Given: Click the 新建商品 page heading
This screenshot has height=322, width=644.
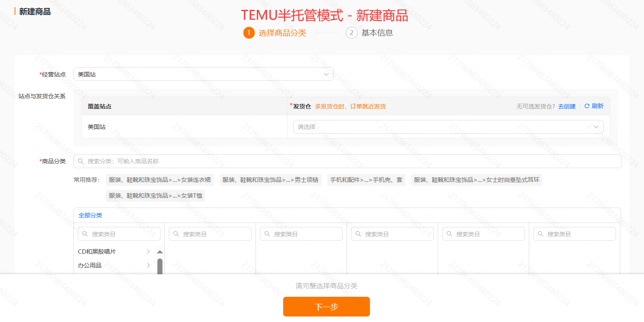Looking at the screenshot, I should [x=35, y=11].
